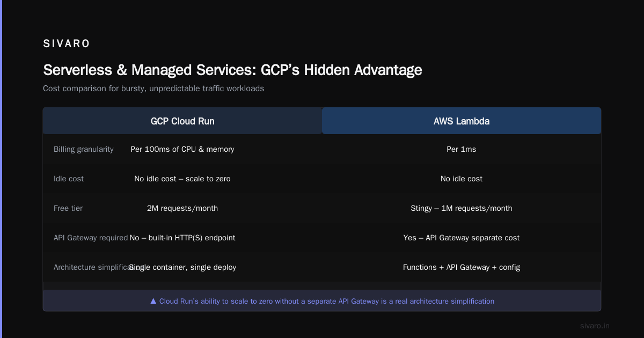Click the Free tier row label
The width and height of the screenshot is (644, 338).
pos(68,208)
